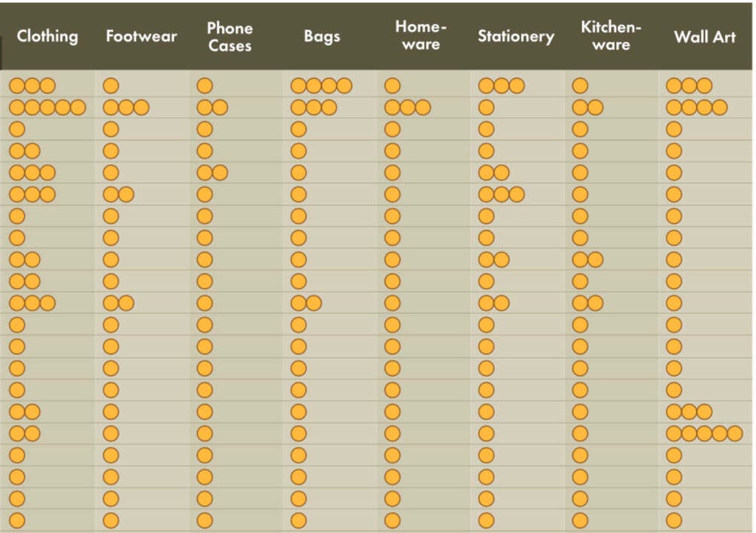Viewport: 756px width, 533px height.
Task: Click the topmost dot in Kitchenware column
Action: click(580, 86)
